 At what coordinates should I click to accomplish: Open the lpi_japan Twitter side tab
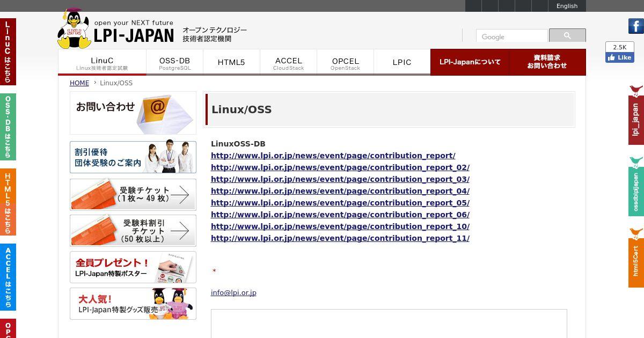636,114
